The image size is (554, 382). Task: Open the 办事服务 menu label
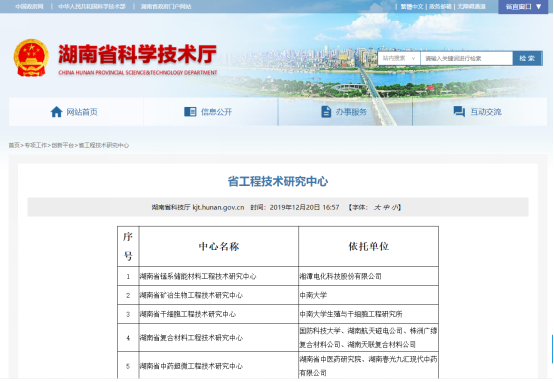[351, 112]
